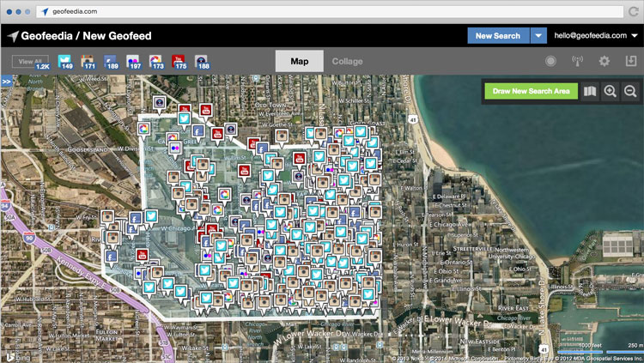Click the circular record icon in toolbar
The image size is (644, 363).
click(550, 61)
